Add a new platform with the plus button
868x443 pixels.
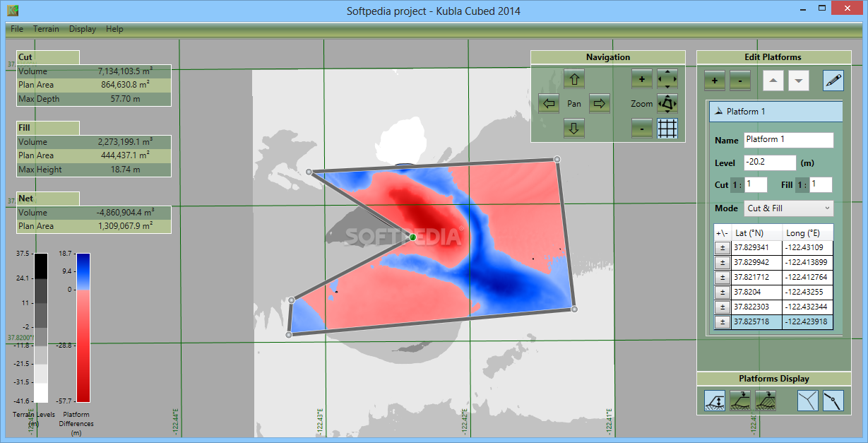coord(714,81)
